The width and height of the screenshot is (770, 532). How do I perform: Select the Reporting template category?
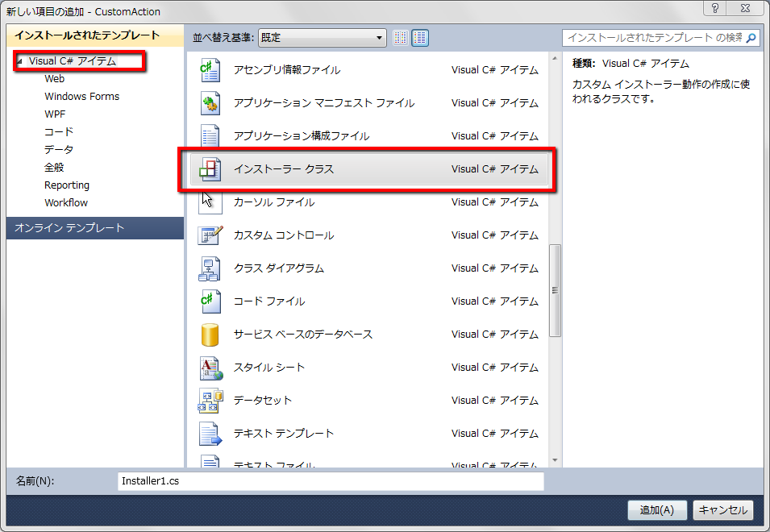click(67, 185)
